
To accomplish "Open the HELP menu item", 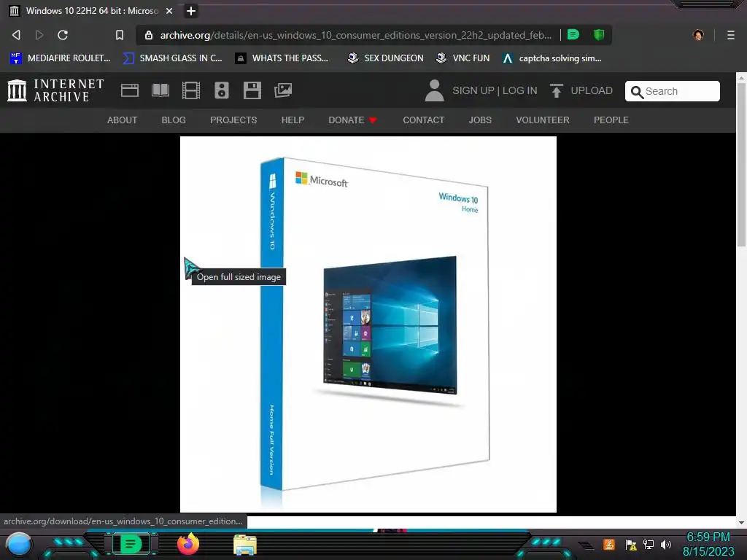I will click(293, 120).
